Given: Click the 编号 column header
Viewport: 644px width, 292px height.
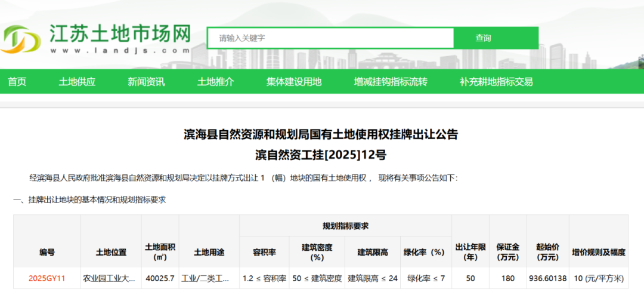Looking at the screenshot, I should pyautogui.click(x=47, y=252).
